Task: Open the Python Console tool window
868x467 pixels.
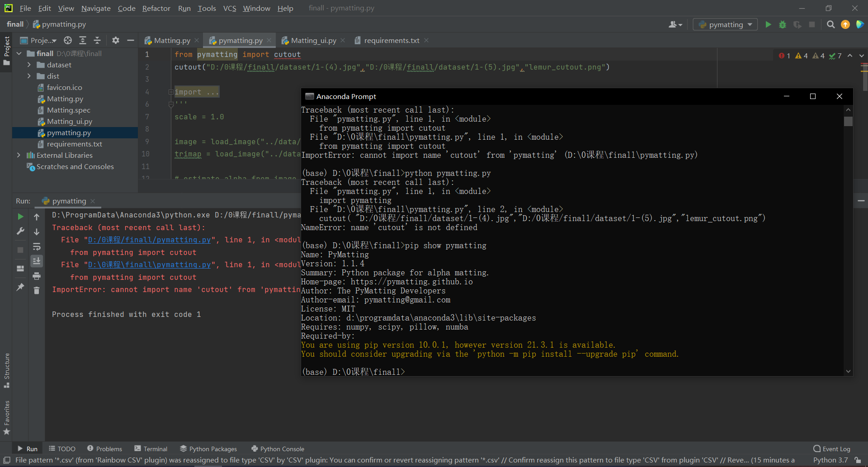Action: 278,448
